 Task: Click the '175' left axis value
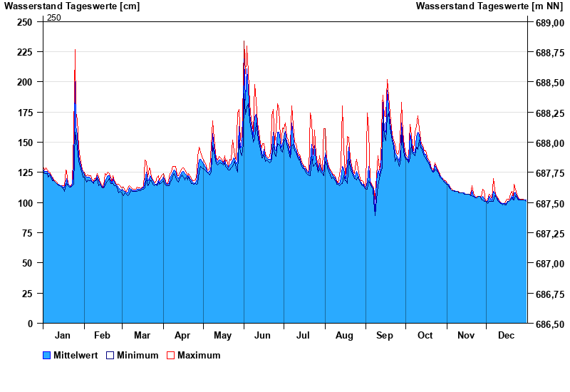coord(25,113)
